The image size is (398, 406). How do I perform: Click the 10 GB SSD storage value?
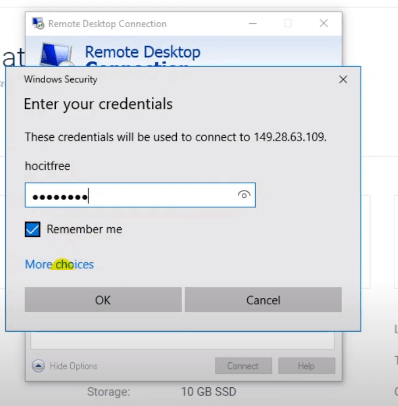209,391
